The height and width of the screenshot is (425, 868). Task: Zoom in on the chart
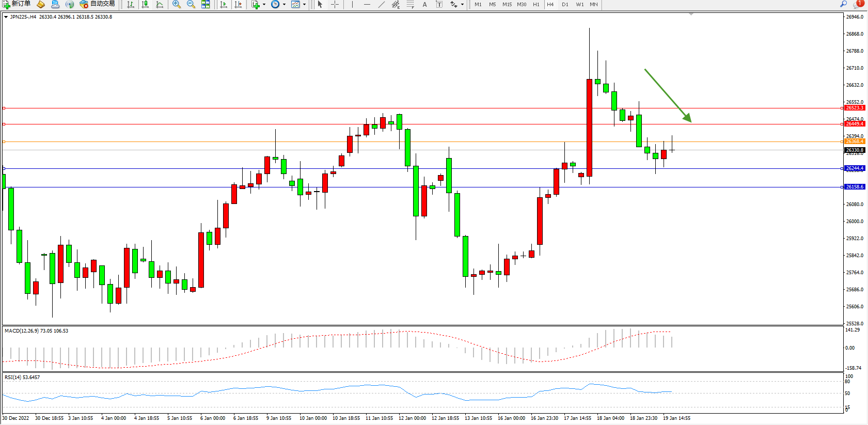coord(177,4)
